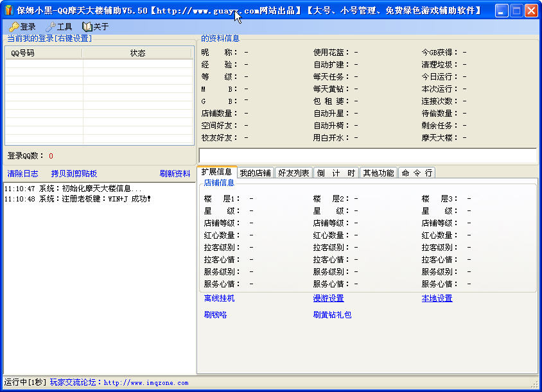Select the log line 初始化摩天大楼信息
542x392 pixels.
pos(73,189)
